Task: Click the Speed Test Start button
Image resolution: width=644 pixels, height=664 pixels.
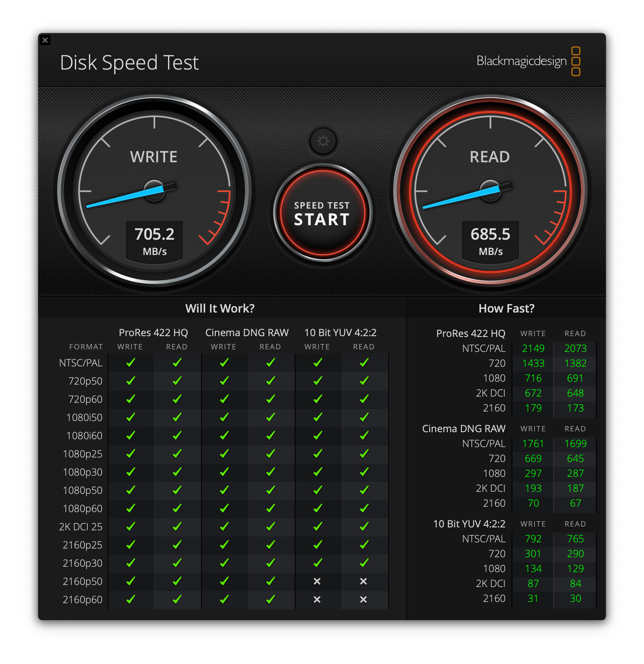Action: [x=322, y=213]
